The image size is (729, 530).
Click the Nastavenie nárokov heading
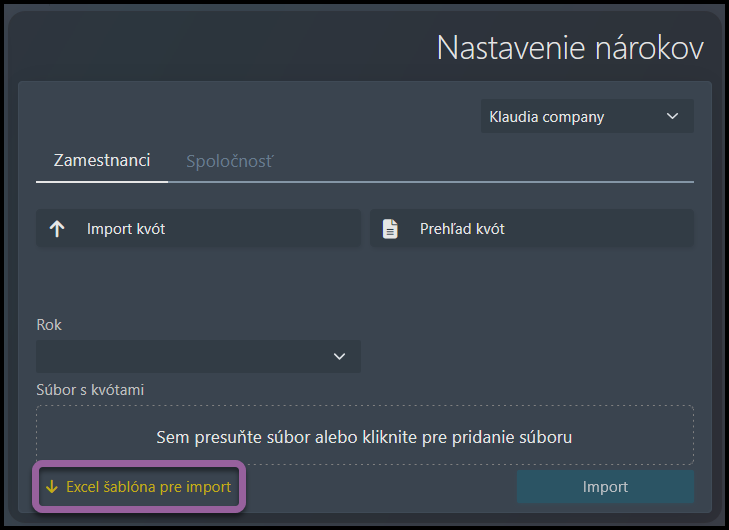coord(570,48)
